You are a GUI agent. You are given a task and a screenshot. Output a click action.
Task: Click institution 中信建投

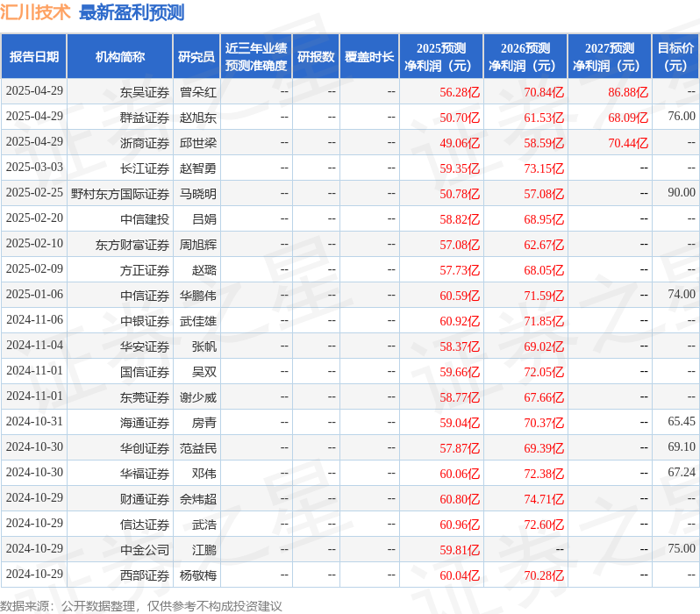145,219
